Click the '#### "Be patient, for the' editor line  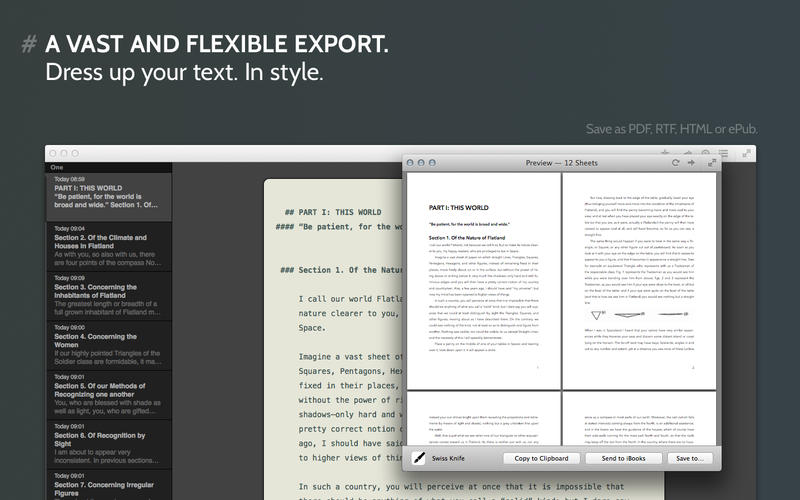pyautogui.click(x=339, y=227)
